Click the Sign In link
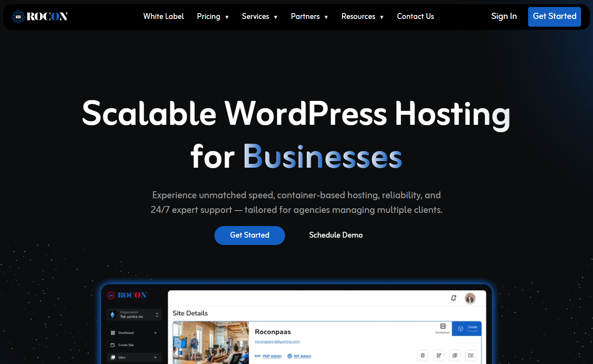 point(504,16)
